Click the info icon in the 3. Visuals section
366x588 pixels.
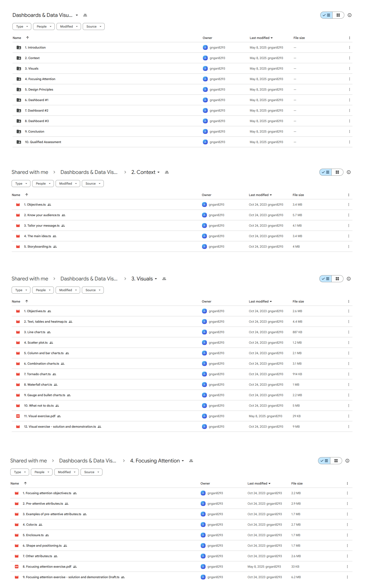coord(348,279)
